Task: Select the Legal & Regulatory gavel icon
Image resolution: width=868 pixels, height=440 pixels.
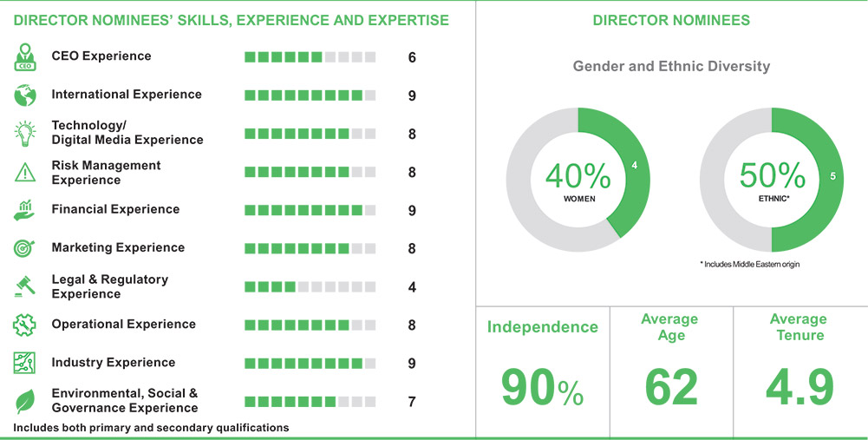Action: point(24,286)
